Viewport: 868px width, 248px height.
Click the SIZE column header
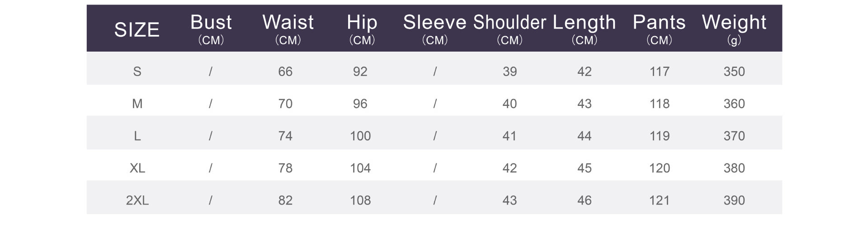pos(137,30)
